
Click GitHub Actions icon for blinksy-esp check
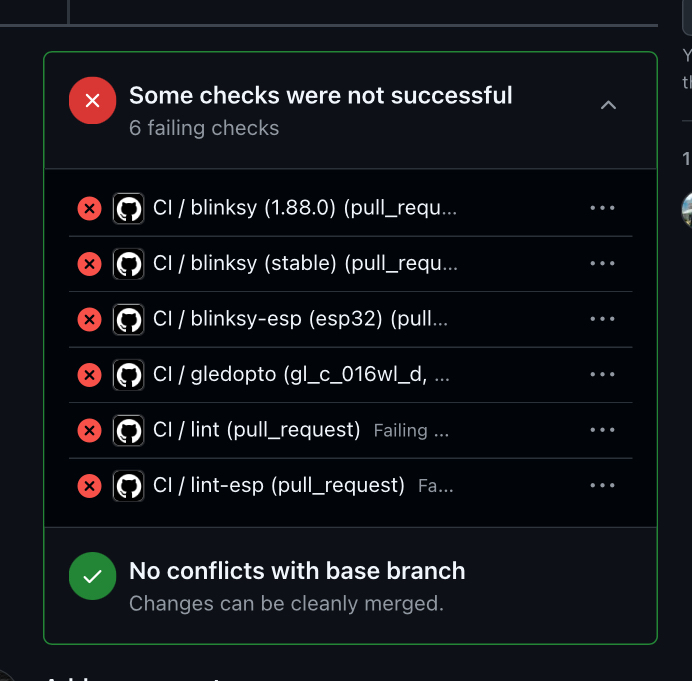tap(128, 319)
